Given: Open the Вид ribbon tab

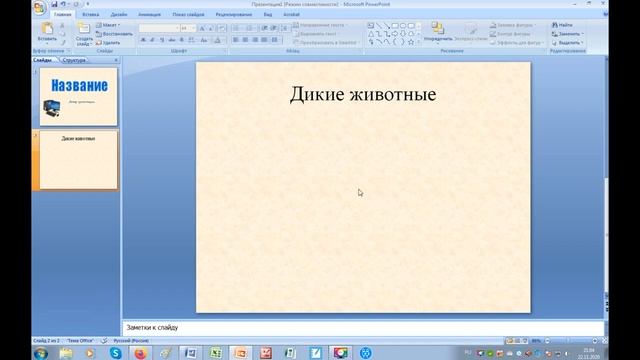Looking at the screenshot, I should pos(268,14).
